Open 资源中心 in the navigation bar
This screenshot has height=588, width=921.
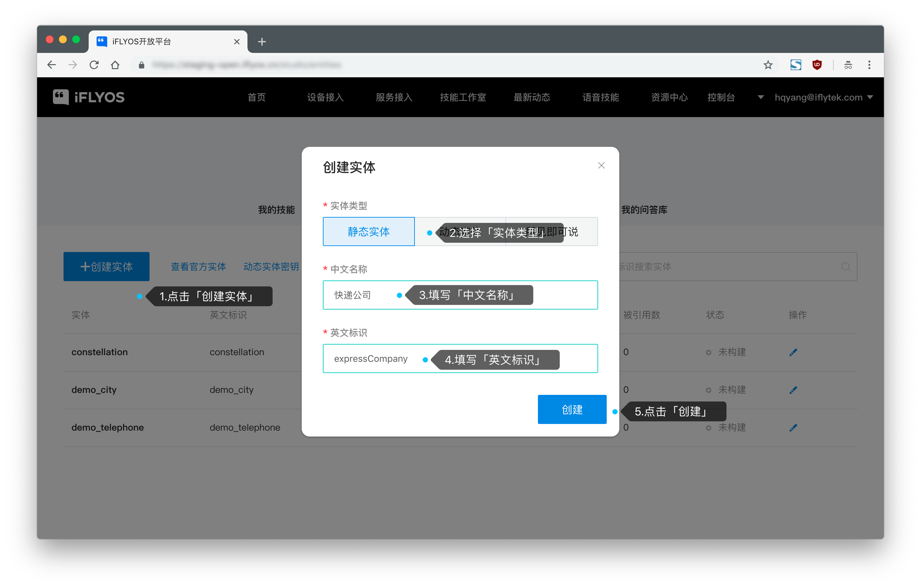point(670,97)
